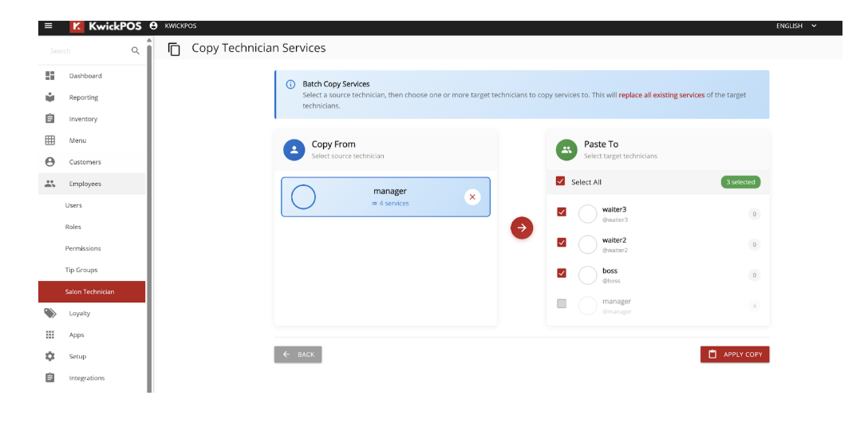This screenshot has width=868, height=431.
Task: Click the Menu table icon
Action: [x=49, y=140]
